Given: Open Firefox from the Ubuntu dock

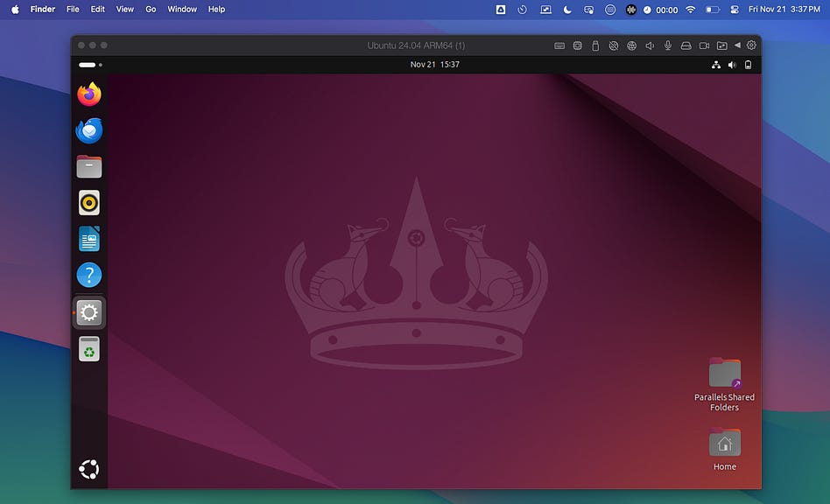Looking at the screenshot, I should [89, 94].
